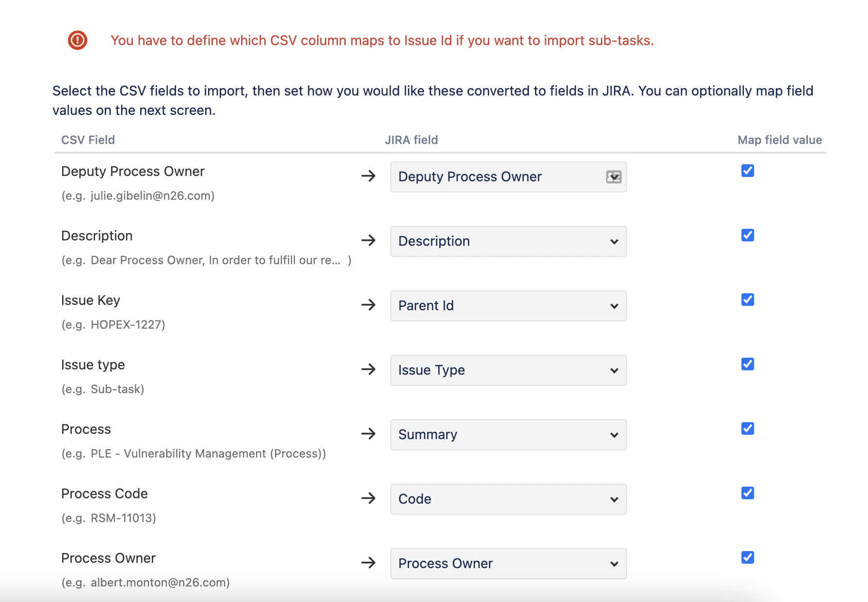Open the Issue Type field dropdown
Screen dimensions: 868x602
coord(508,370)
